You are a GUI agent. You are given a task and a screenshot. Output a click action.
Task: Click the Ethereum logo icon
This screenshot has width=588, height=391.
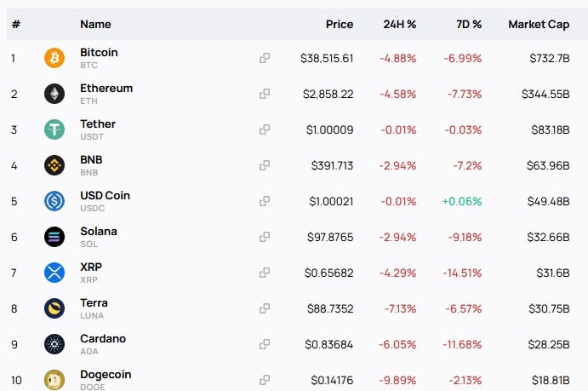click(x=54, y=94)
